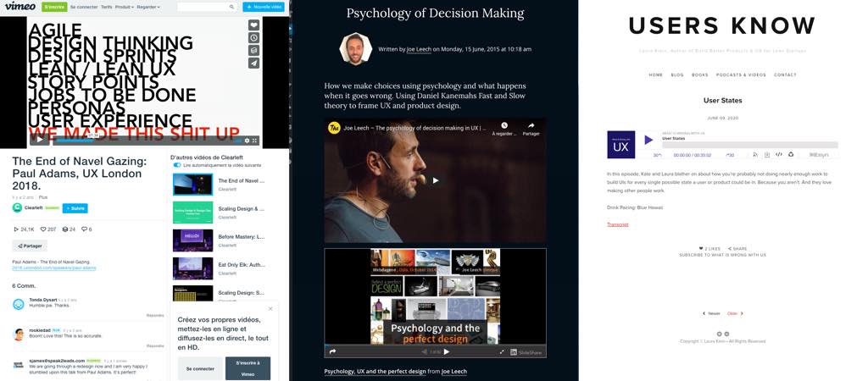Click the paper plane share icon on Vimeo player
This screenshot has width=868, height=381.
(253, 63)
